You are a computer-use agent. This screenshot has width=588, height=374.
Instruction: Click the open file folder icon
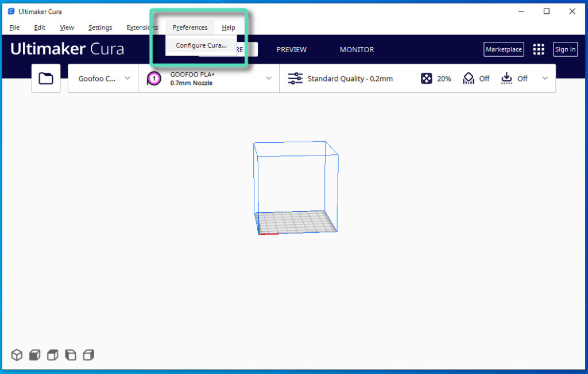pos(46,79)
